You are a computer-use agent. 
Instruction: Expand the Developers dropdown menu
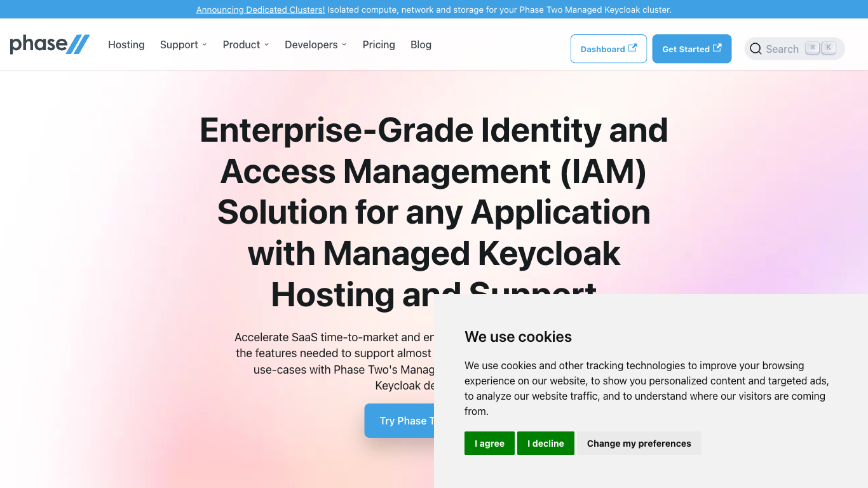(x=316, y=44)
